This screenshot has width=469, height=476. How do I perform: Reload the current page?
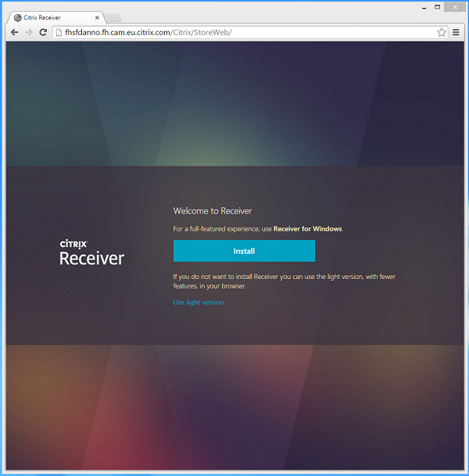(44, 32)
